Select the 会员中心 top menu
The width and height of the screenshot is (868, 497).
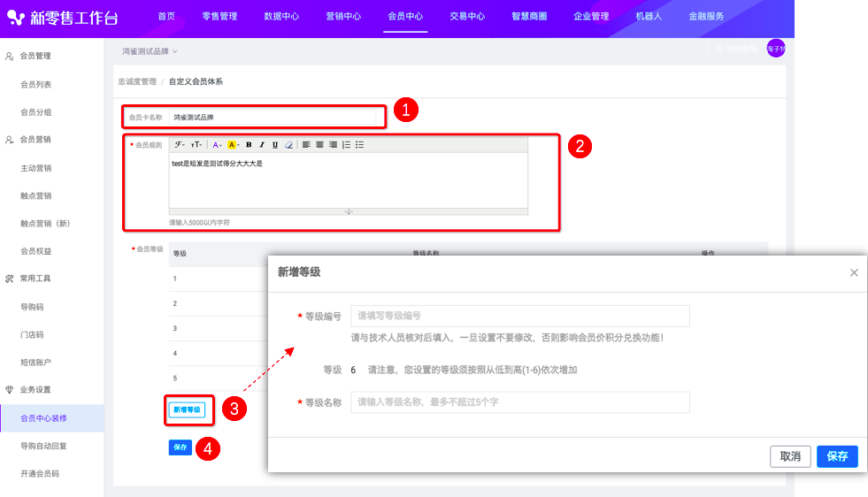(405, 16)
